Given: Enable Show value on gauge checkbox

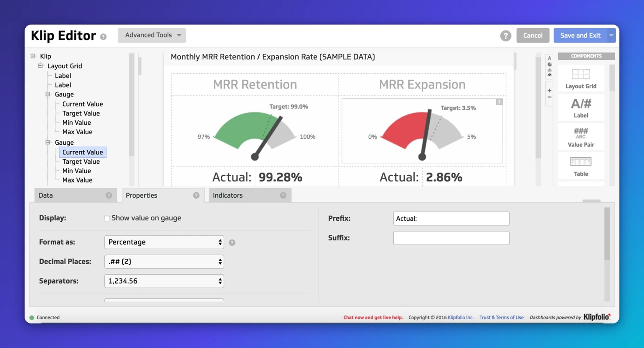Looking at the screenshot, I should click(x=107, y=218).
